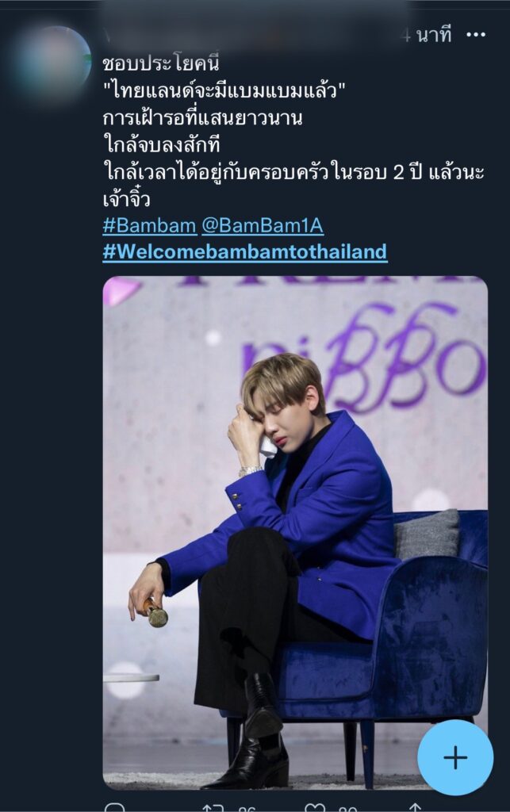Click the retweet arrows icon
This screenshot has height=812, width=510.
click(x=213, y=808)
